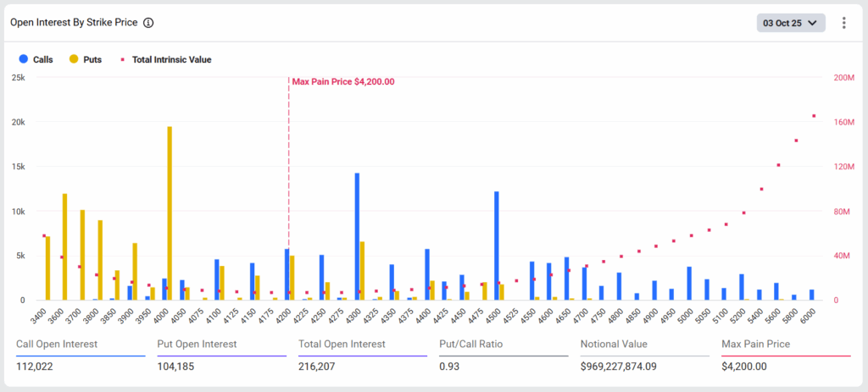Screen dimensions: 868x392
Task: Toggle the Calls series in the legend
Action: tap(36, 59)
